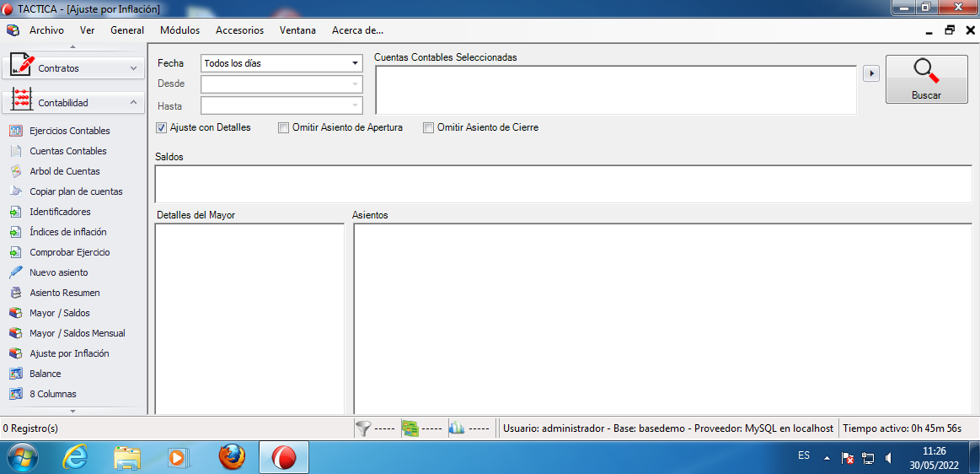980x474 pixels.
Task: Open the Archivo menu
Action: [x=46, y=30]
